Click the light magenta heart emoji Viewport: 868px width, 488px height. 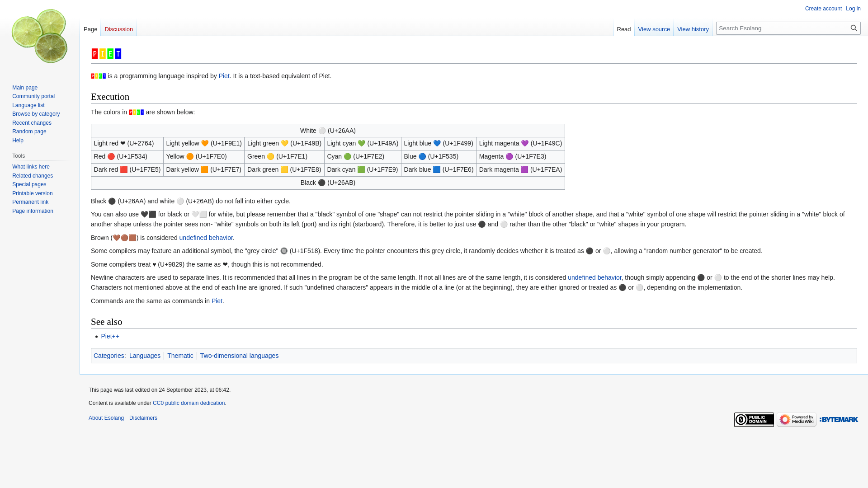pos(525,143)
